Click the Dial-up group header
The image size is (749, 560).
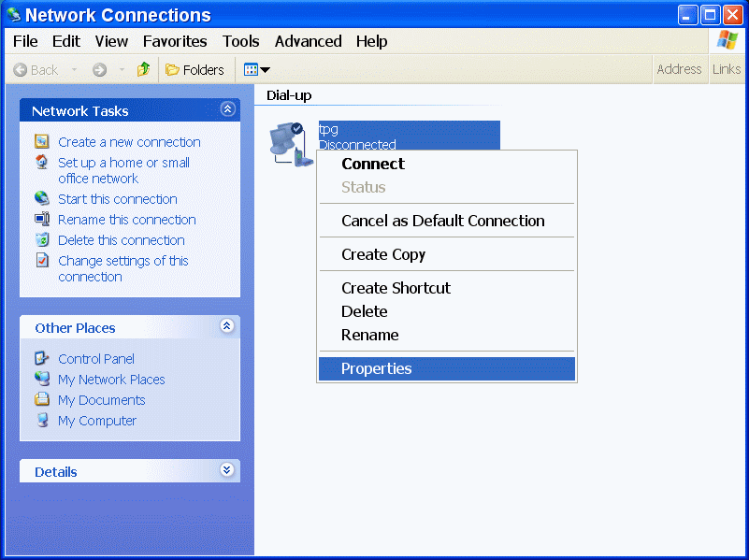[289, 95]
